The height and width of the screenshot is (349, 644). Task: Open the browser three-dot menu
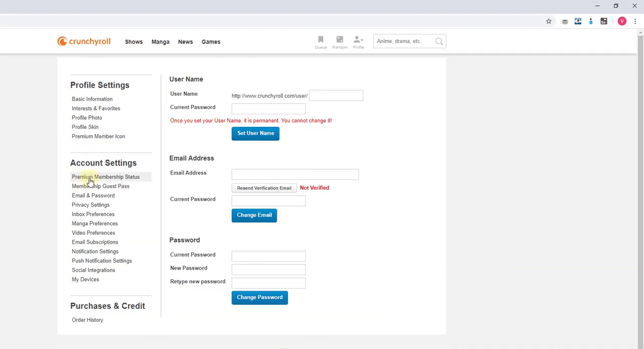pyautogui.click(x=635, y=21)
